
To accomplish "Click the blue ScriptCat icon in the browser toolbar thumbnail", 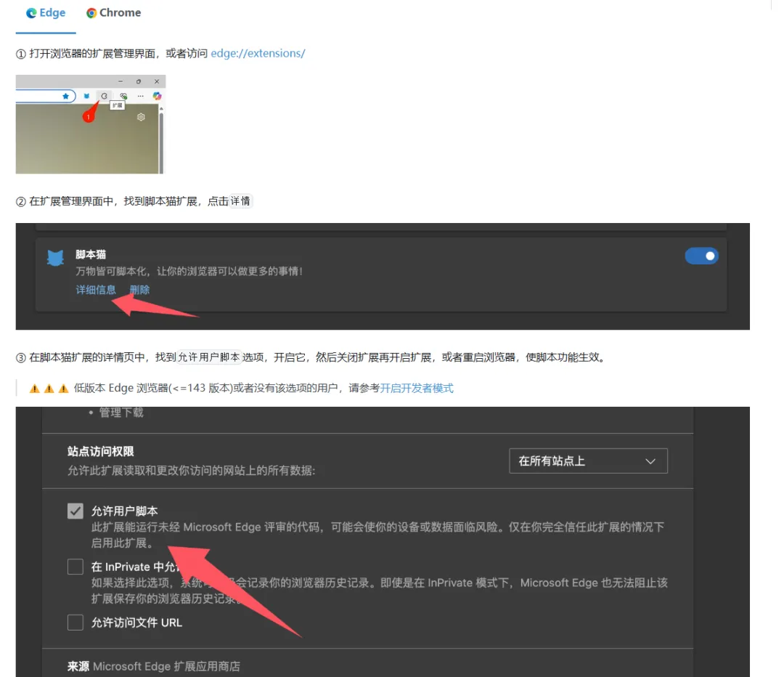I will point(86,96).
